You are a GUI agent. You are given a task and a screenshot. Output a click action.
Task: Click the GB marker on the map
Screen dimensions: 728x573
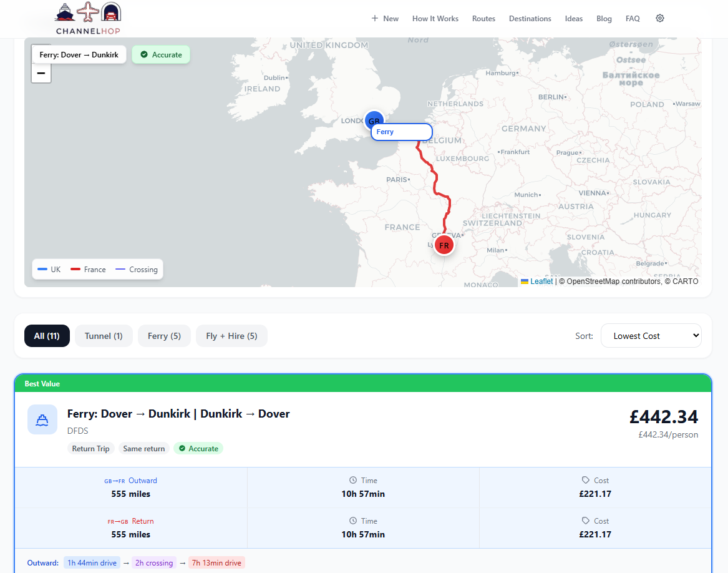click(x=374, y=120)
